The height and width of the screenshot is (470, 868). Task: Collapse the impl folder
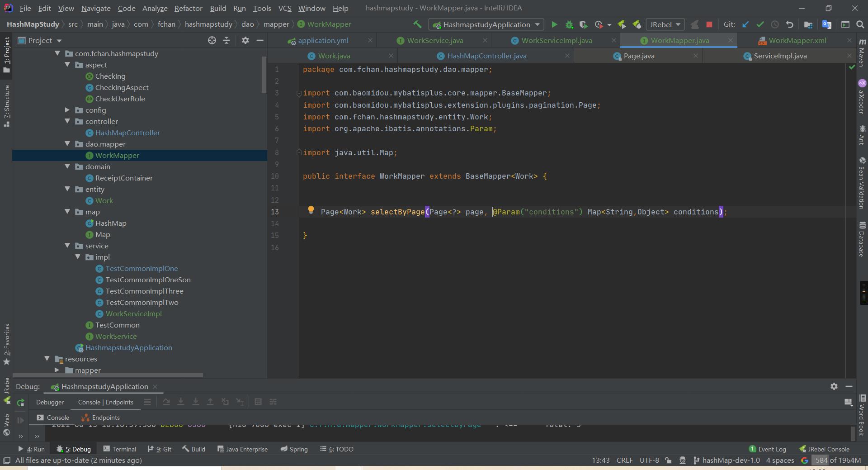pyautogui.click(x=78, y=257)
